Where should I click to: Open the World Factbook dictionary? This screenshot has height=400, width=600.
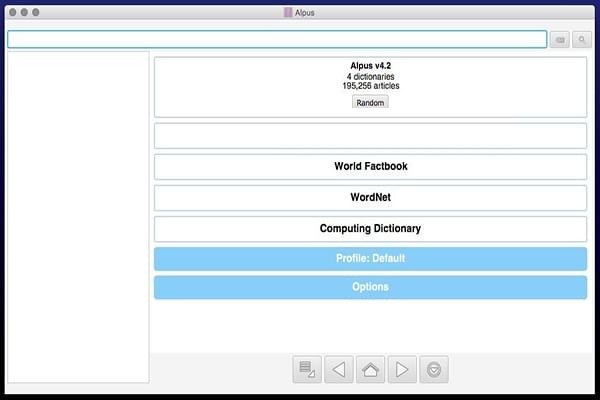(370, 167)
